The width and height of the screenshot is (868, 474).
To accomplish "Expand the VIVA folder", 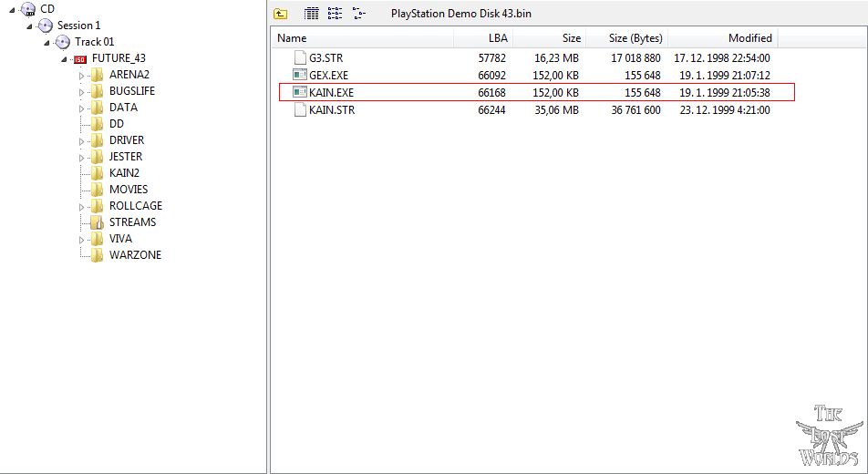I will click(81, 240).
